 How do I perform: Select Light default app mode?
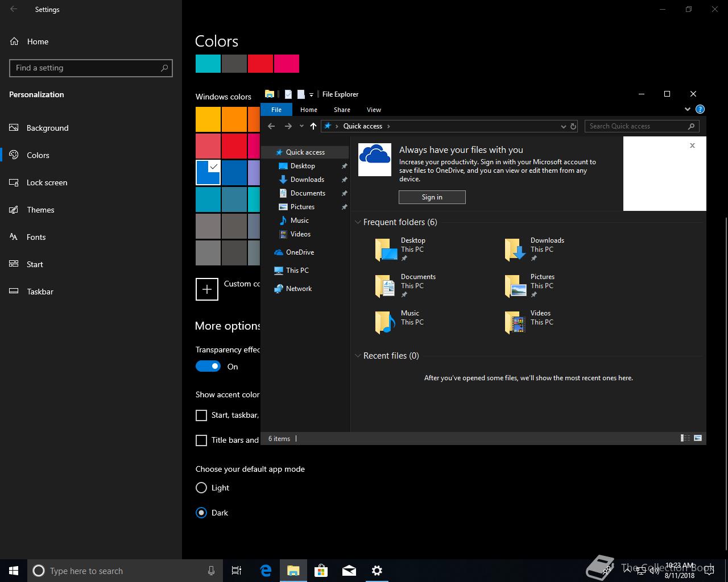click(201, 488)
